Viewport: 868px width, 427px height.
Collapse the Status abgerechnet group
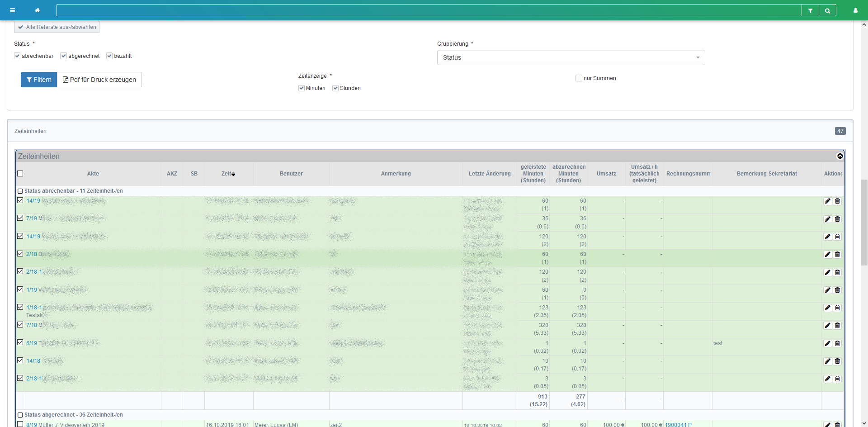20,415
